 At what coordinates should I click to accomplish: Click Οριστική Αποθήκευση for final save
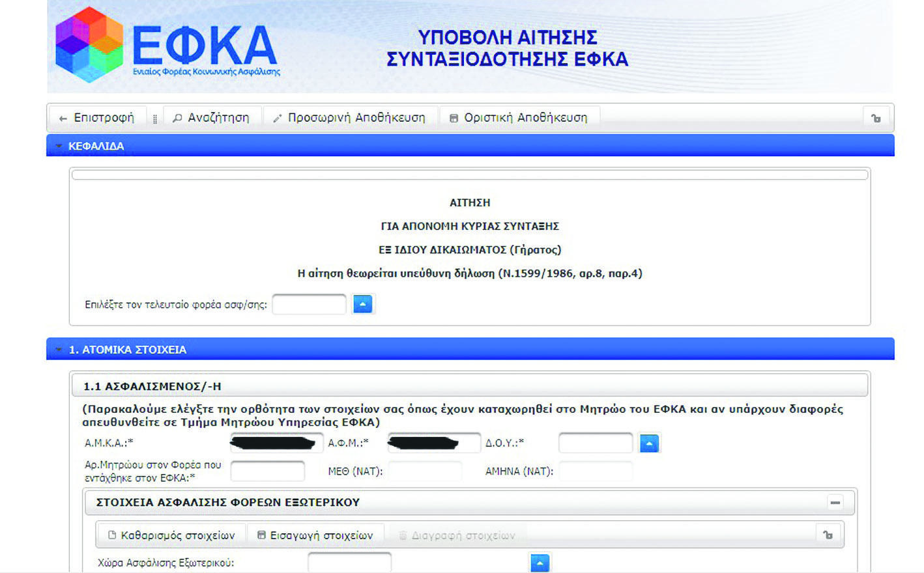519,118
